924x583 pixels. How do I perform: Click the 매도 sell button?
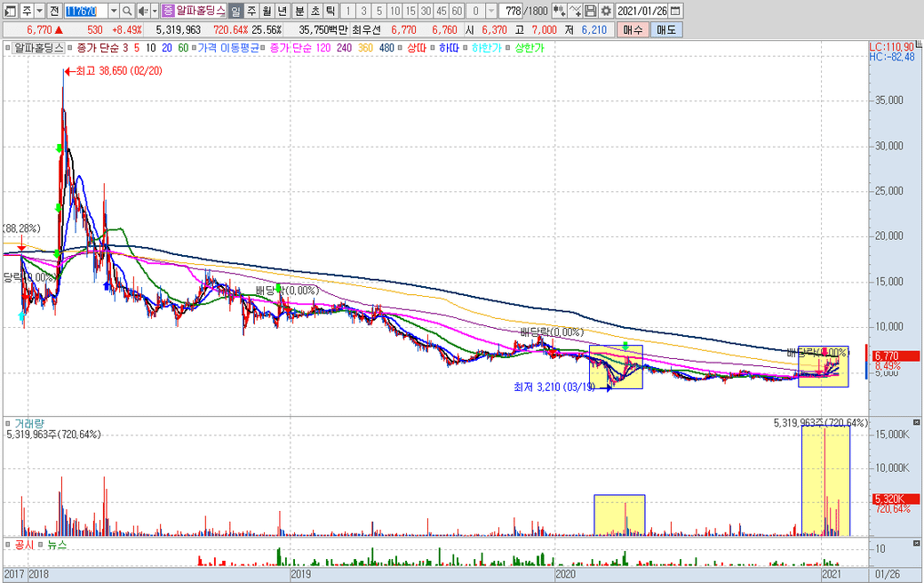tap(665, 29)
